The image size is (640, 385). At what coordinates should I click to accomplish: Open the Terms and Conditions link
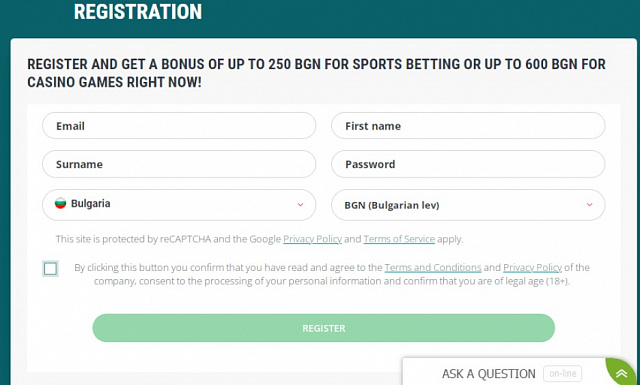pyautogui.click(x=433, y=267)
